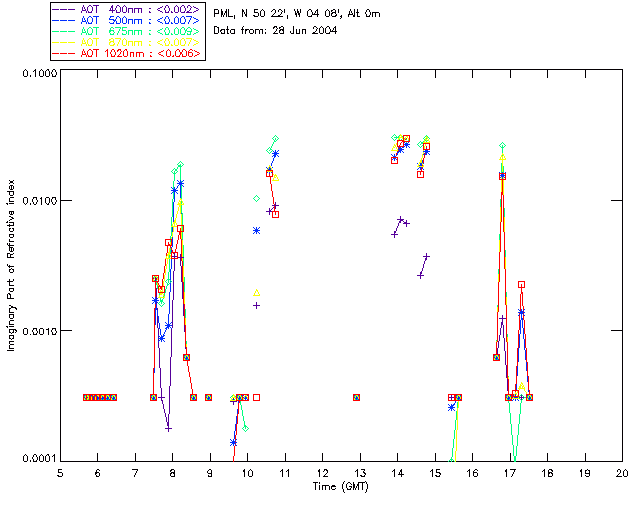640x512 pixels.
Task: Click the 0.0100 y-axis tick label
Action: (38, 202)
